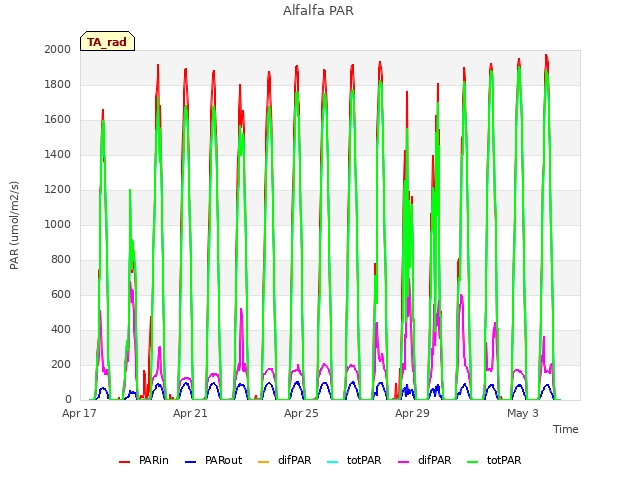Click the cyan-swatch totPAR legend text
The height and width of the screenshot is (480, 640).
click(x=364, y=460)
